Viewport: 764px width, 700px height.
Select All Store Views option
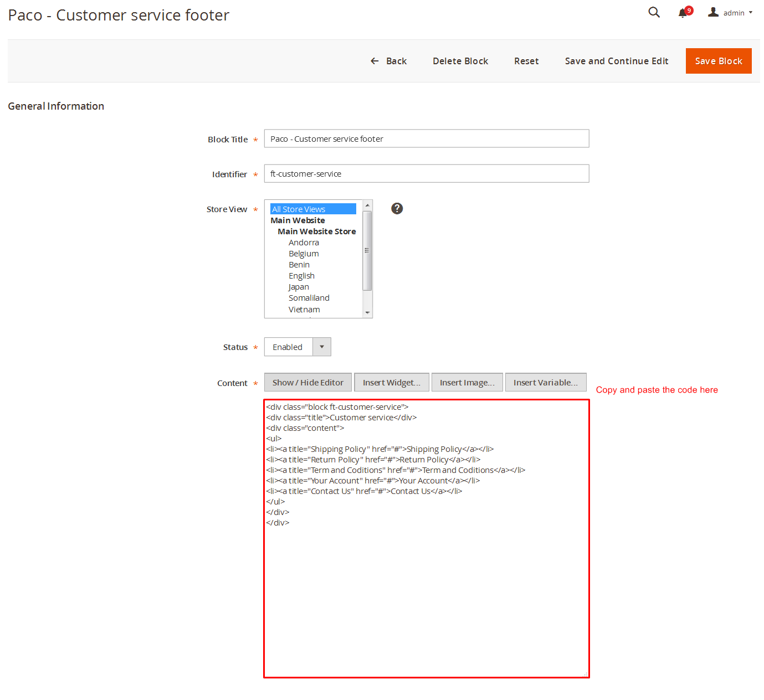click(x=313, y=209)
